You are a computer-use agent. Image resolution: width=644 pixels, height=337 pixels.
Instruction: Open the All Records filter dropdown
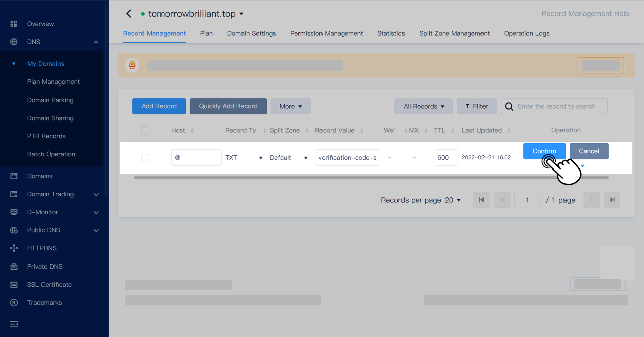coord(424,106)
